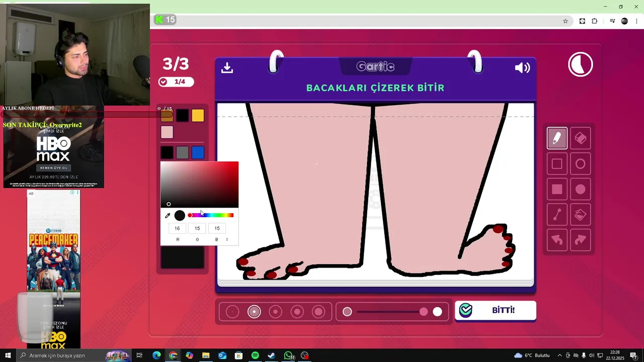Choose the empty ellipse shape tool
The image size is (644, 362).
point(580,164)
